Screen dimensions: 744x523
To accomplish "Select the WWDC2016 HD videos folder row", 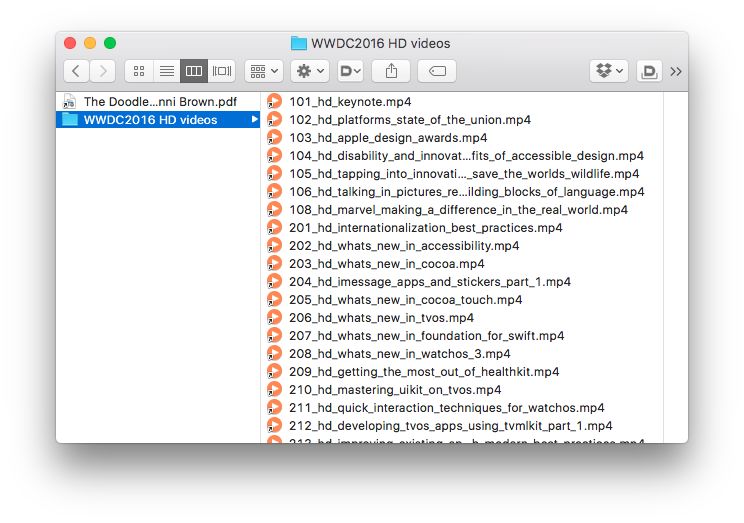I will (x=158, y=120).
